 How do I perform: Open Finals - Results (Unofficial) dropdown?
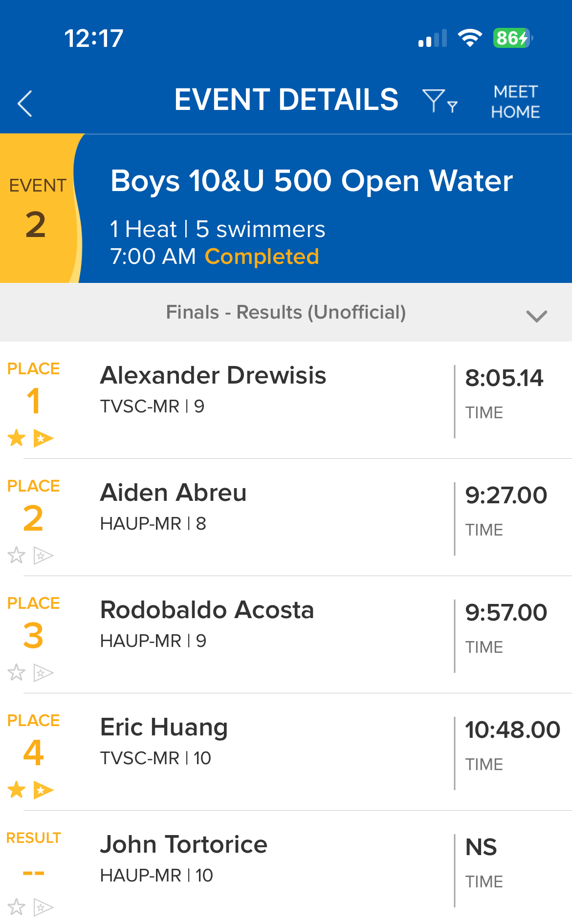pyautogui.click(x=286, y=312)
